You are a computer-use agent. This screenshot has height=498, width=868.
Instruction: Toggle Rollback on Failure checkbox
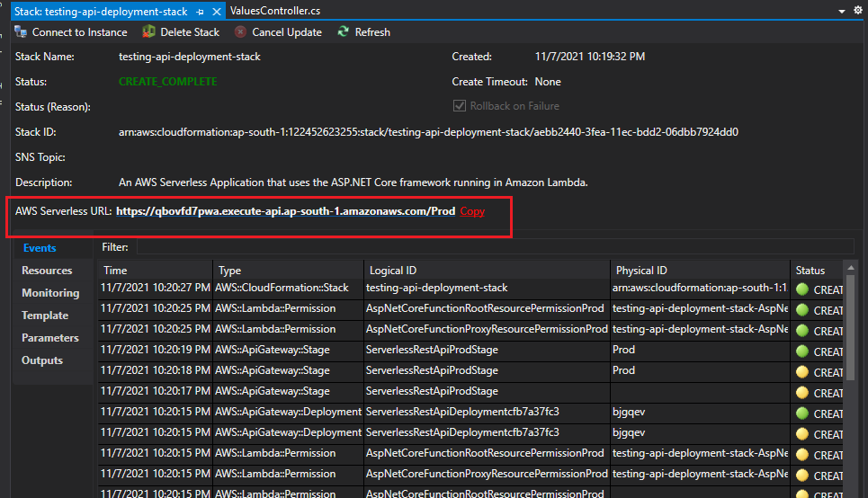(460, 106)
